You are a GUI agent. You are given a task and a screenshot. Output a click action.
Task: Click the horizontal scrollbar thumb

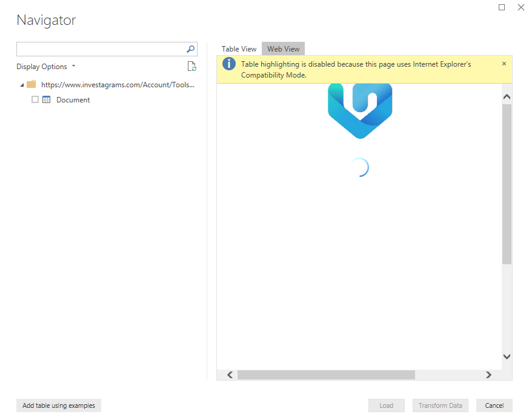pos(326,375)
